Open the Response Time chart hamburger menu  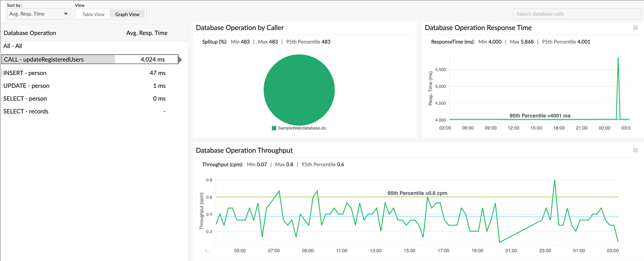(635, 28)
